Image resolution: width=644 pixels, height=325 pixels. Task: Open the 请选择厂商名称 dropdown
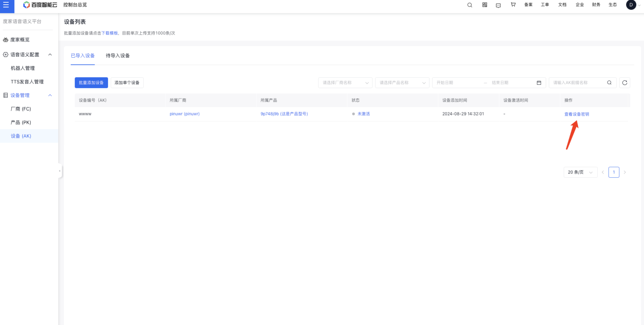click(345, 83)
